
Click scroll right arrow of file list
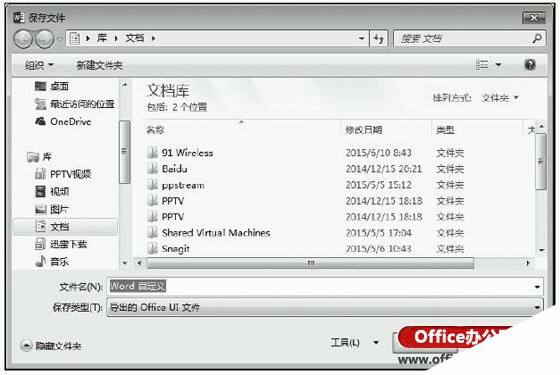(528, 263)
